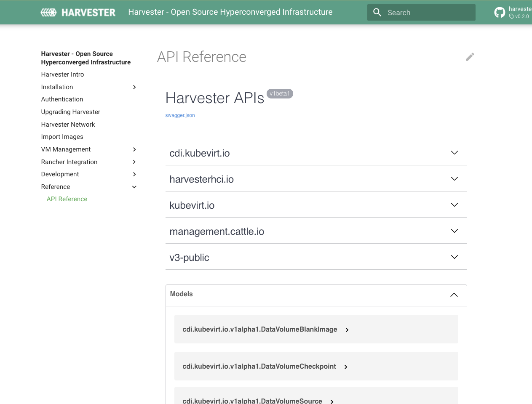Open the Development sidebar item
This screenshot has width=532, height=404.
60,174
